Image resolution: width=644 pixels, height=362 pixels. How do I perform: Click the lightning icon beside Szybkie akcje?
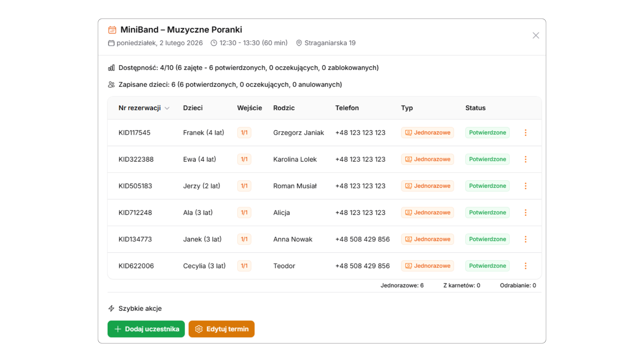(111, 308)
